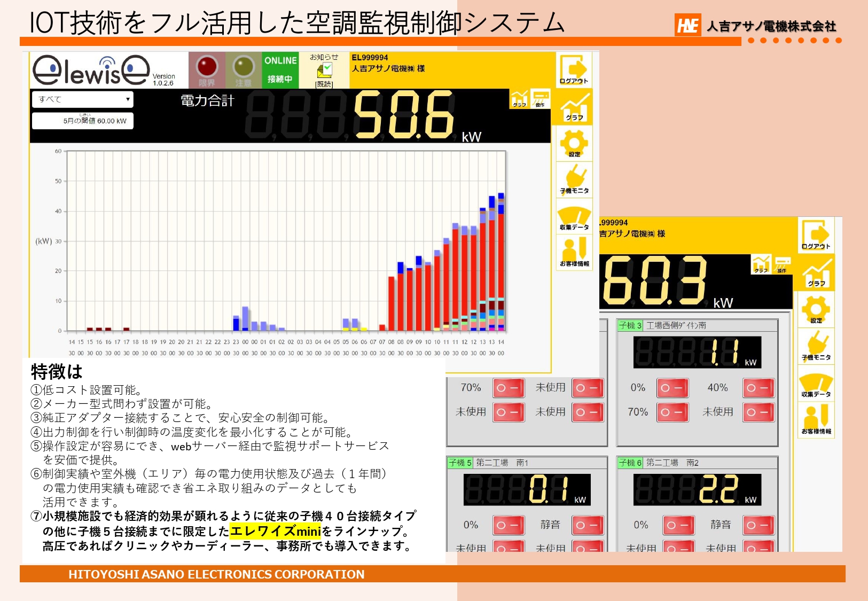Click the 5月の閾値 60.00 kW field
This screenshot has height=601, width=868.
[x=83, y=121]
